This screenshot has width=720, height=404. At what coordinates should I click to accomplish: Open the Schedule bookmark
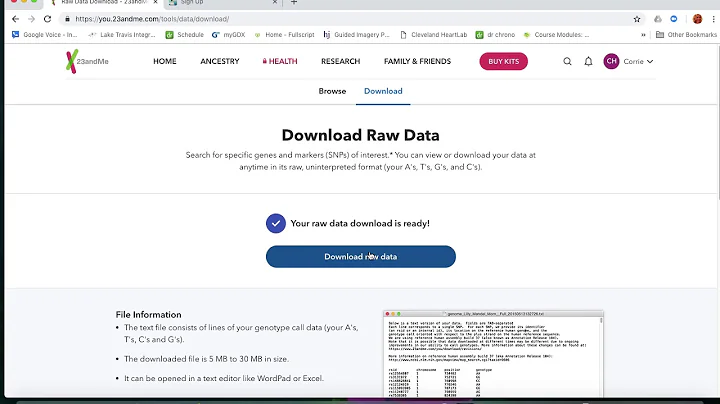click(x=185, y=34)
